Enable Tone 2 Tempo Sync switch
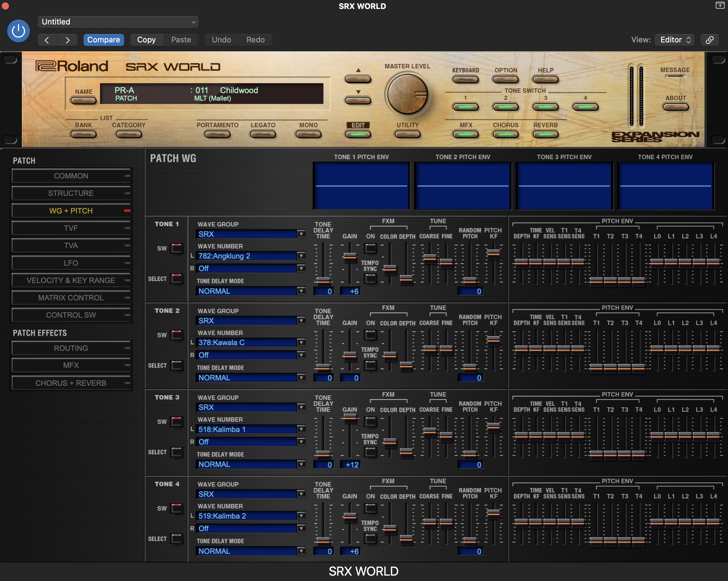 pos(371,365)
